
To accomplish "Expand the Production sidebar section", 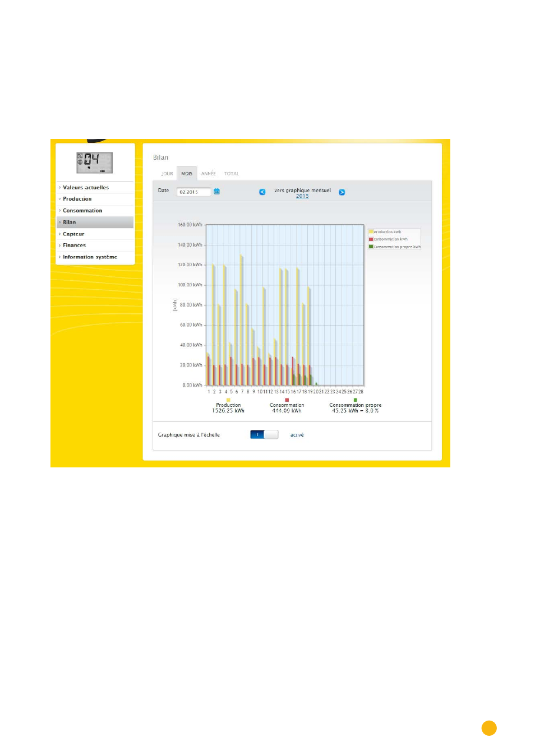I will (x=77, y=199).
